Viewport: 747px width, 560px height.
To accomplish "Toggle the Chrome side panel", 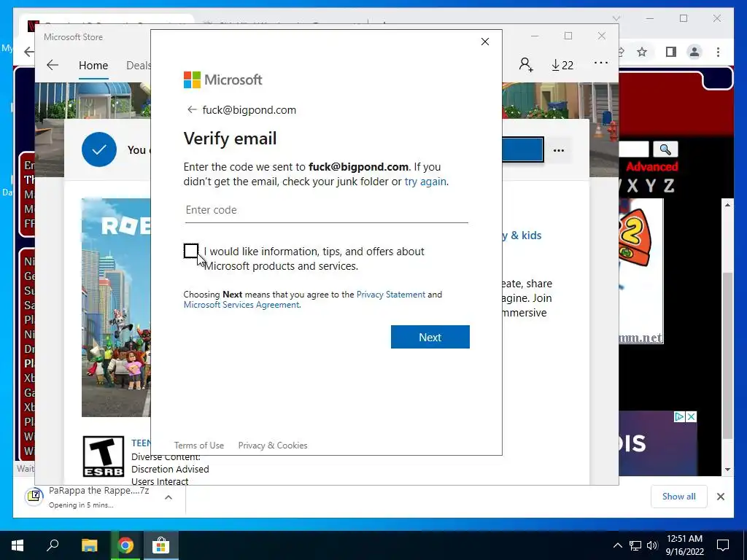I will (671, 52).
